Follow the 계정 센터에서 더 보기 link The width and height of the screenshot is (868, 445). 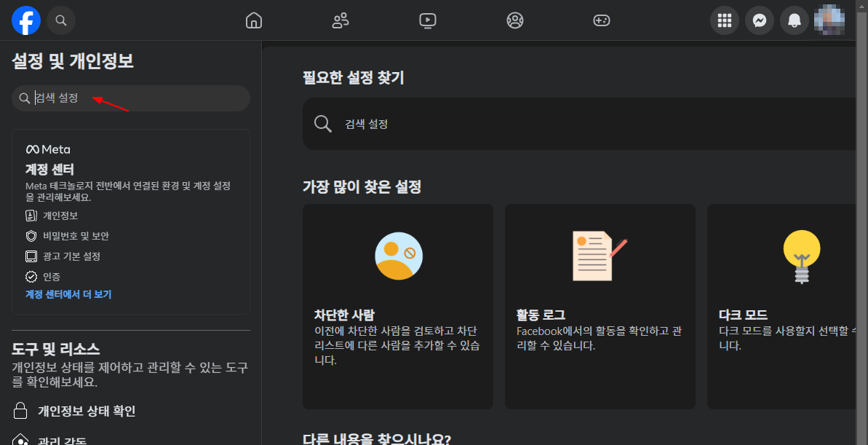[x=68, y=294]
